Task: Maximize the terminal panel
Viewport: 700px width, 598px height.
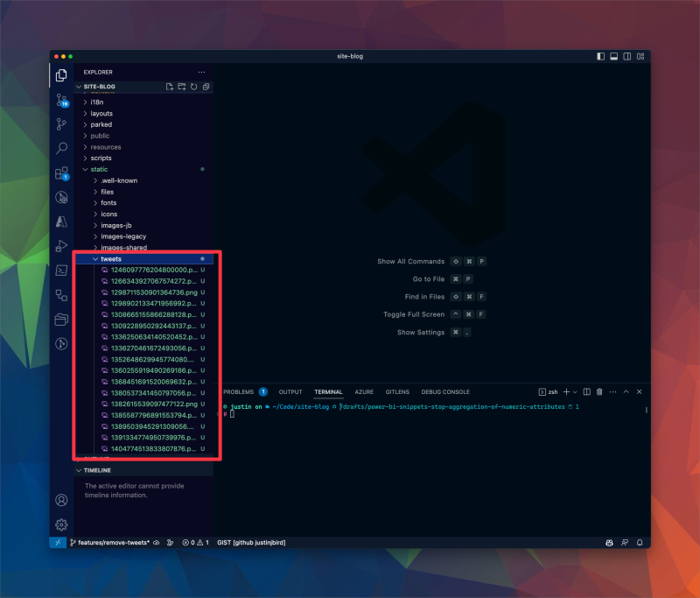Action: tap(625, 391)
